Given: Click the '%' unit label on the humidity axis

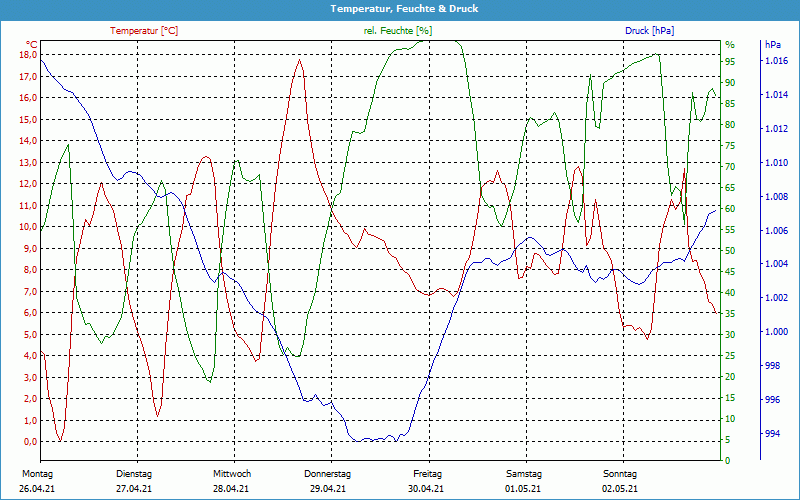Looking at the screenshot, I should (x=730, y=45).
